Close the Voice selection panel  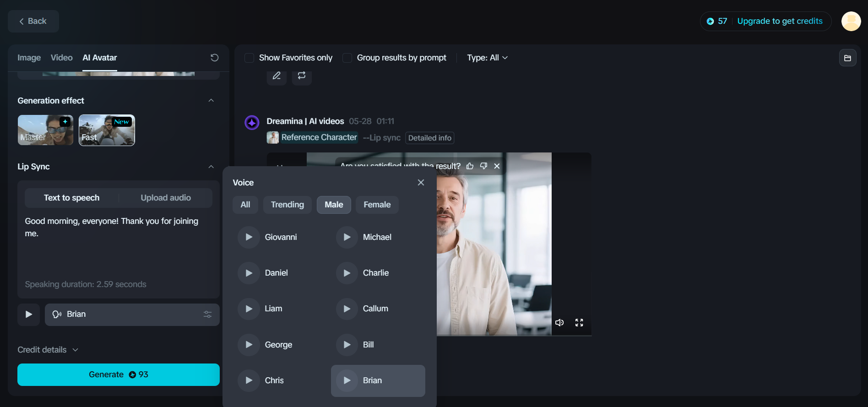(421, 183)
